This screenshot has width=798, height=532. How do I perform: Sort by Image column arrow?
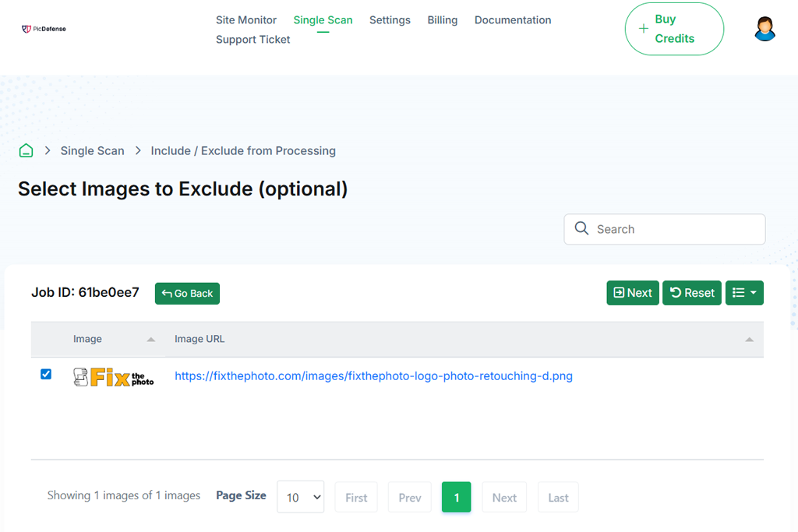(x=151, y=340)
